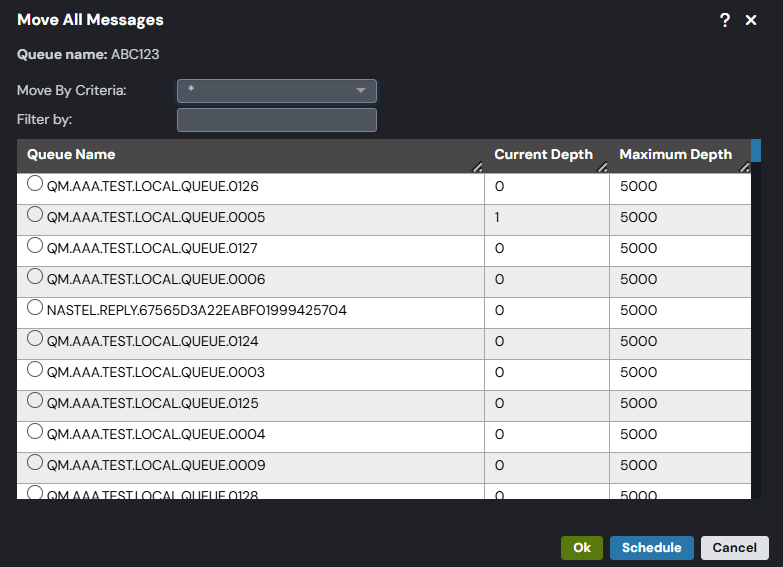Image resolution: width=783 pixels, height=567 pixels.
Task: Select radio for QM.AAA.TEST.LOCAL.QUEUE.0009
Action: click(x=35, y=462)
